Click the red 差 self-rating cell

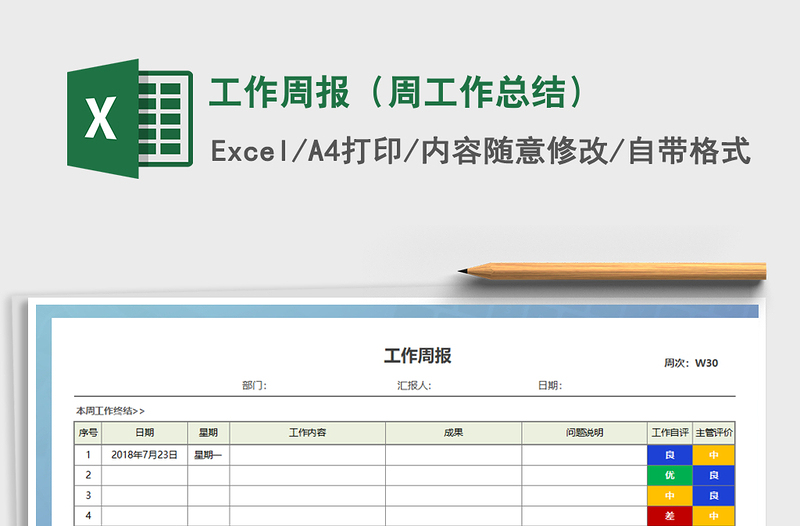[669, 516]
